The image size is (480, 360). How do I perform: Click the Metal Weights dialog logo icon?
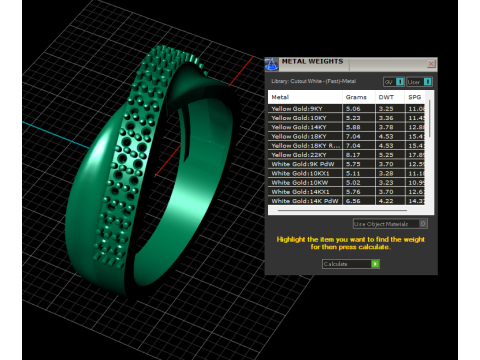coord(271,64)
